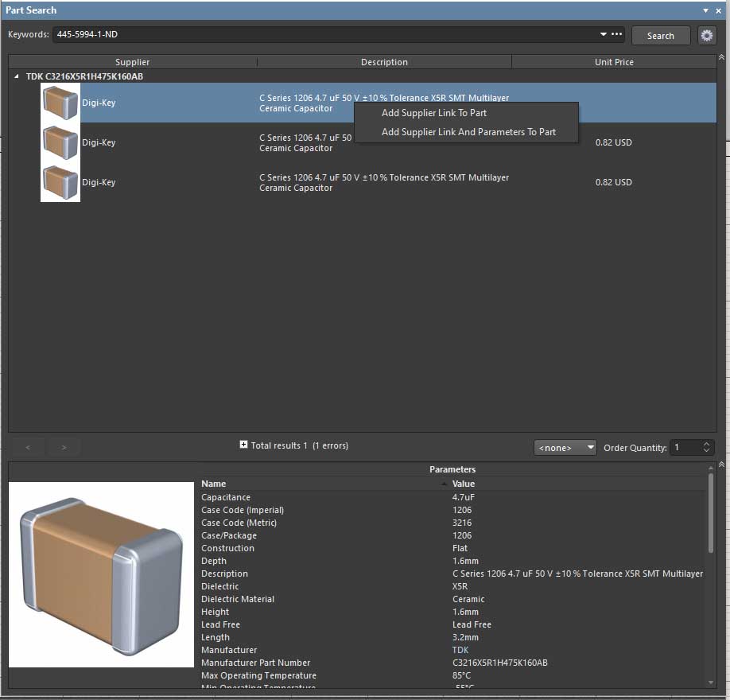Go to the next results page
730x700 pixels.
(64, 448)
